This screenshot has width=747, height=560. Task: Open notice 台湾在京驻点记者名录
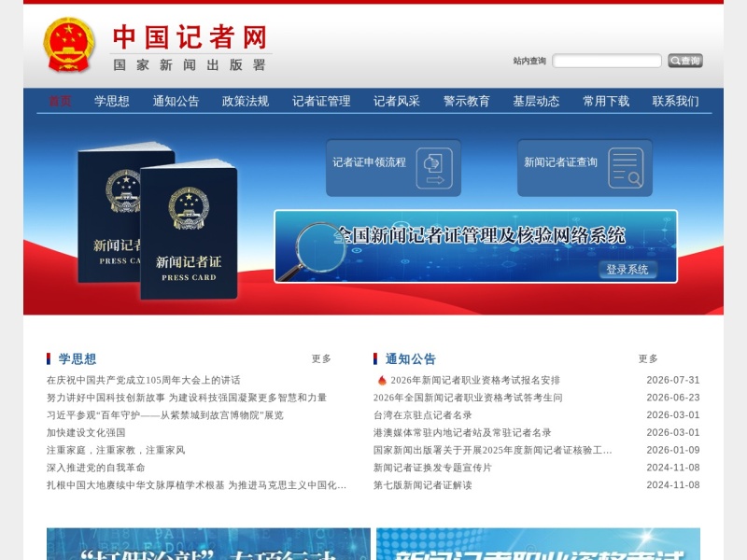tap(423, 415)
